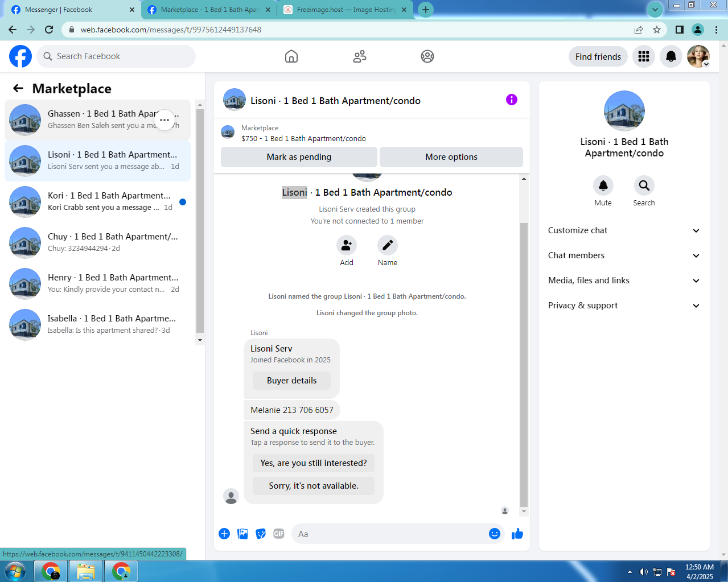Viewport: 728px width, 582px height.
Task: Expand the Privacy & support section
Action: click(x=624, y=306)
